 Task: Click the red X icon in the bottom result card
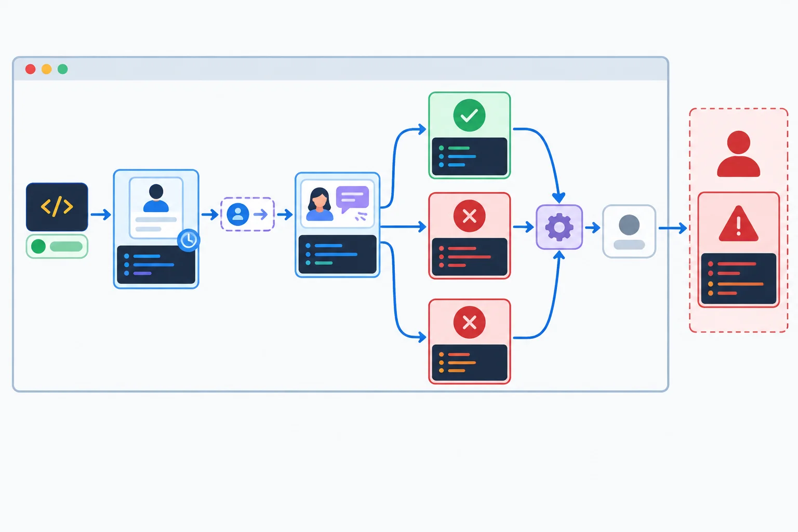(x=469, y=323)
